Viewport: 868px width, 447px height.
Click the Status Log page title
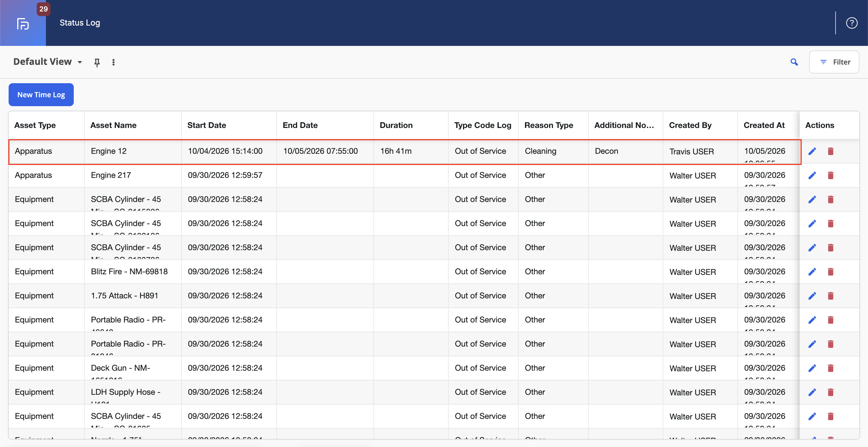pos(80,23)
